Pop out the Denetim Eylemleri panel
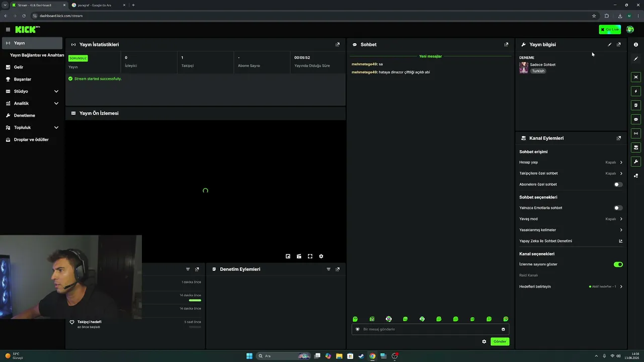The width and height of the screenshot is (644, 362). (x=338, y=269)
